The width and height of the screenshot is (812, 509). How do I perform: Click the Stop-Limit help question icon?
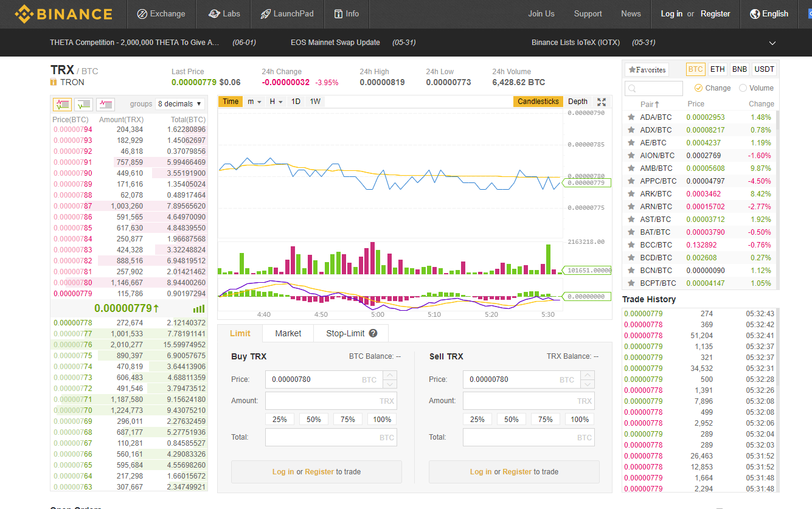373,333
